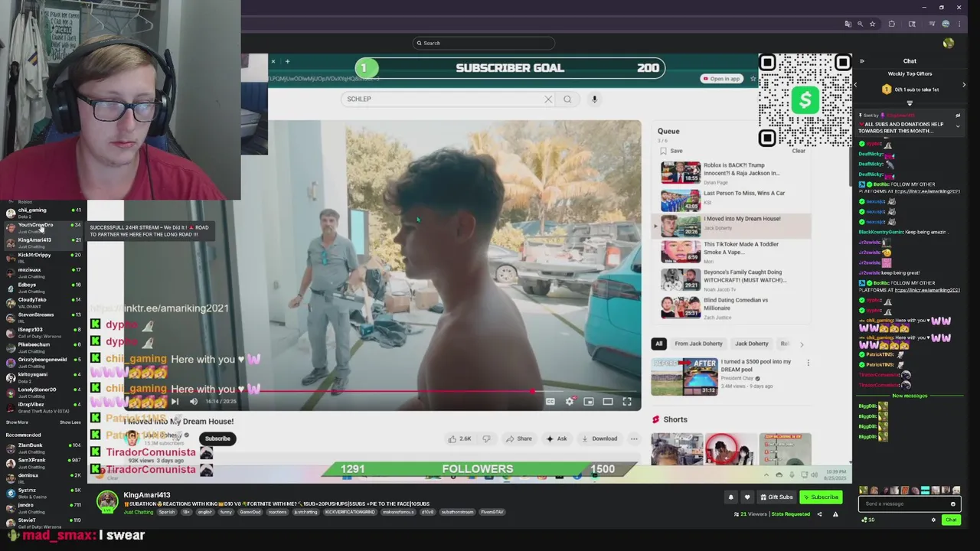Mute the YouTube player volume
The image size is (980, 551).
(x=194, y=401)
